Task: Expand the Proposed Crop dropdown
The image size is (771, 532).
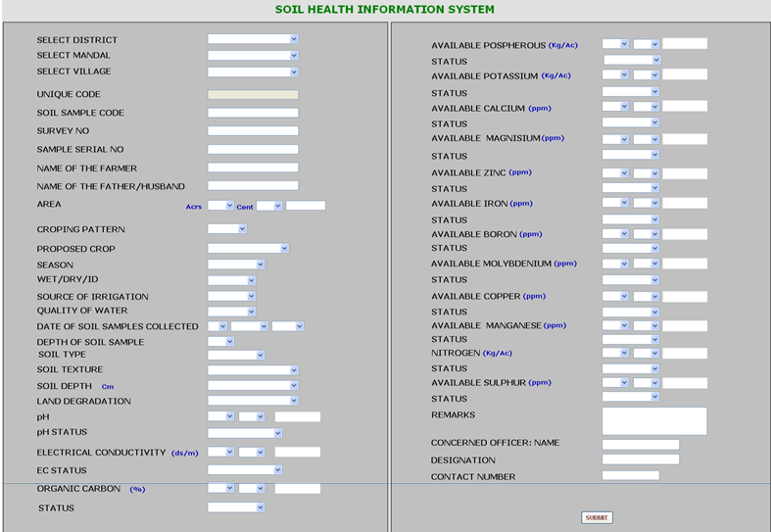Action: click(x=248, y=249)
